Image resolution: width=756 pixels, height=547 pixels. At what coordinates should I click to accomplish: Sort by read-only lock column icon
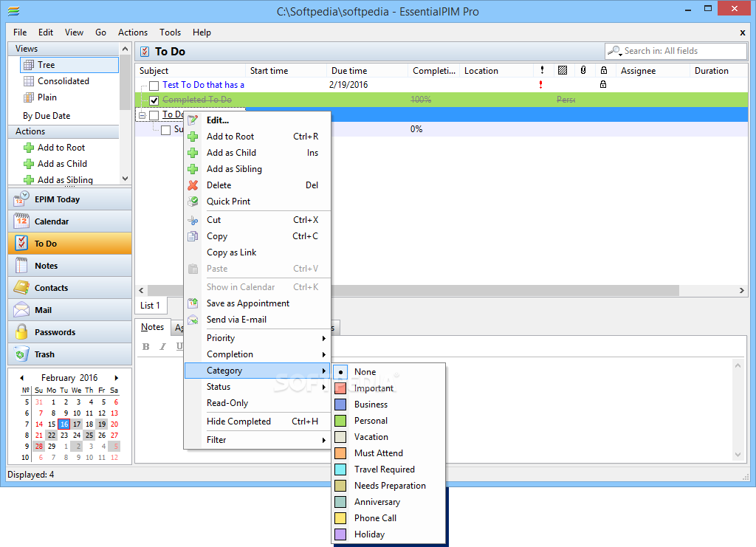[604, 70]
